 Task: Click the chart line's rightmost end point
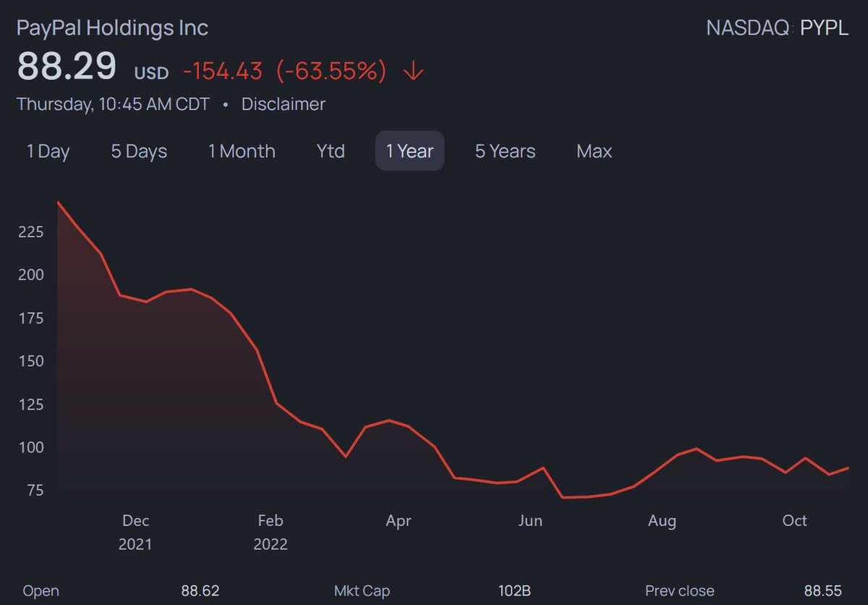(848, 468)
